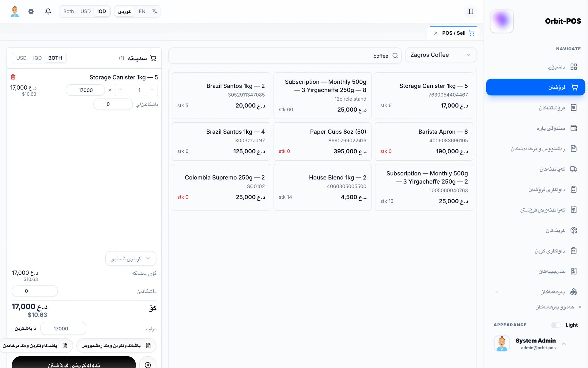
Task: Click the Orbit-POS logo thumbnail
Action: (502, 21)
